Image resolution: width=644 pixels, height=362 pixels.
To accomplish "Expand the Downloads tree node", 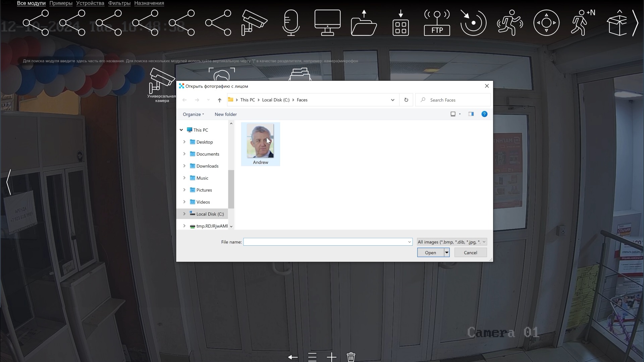I will pyautogui.click(x=184, y=166).
